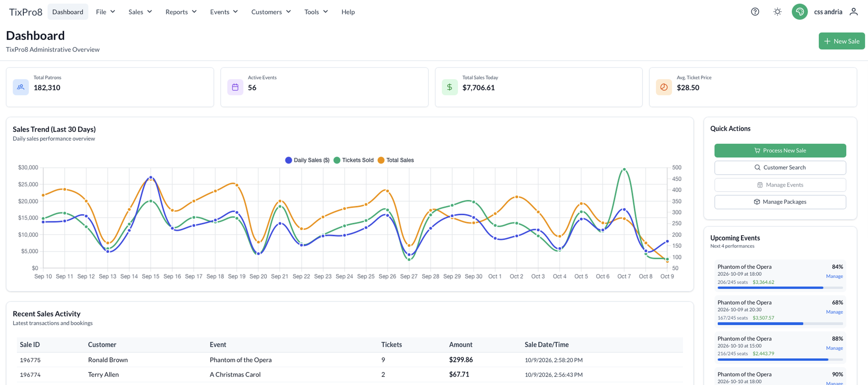The image size is (868, 385).
Task: Toggle the light/dark theme sun icon
Action: pos(777,12)
